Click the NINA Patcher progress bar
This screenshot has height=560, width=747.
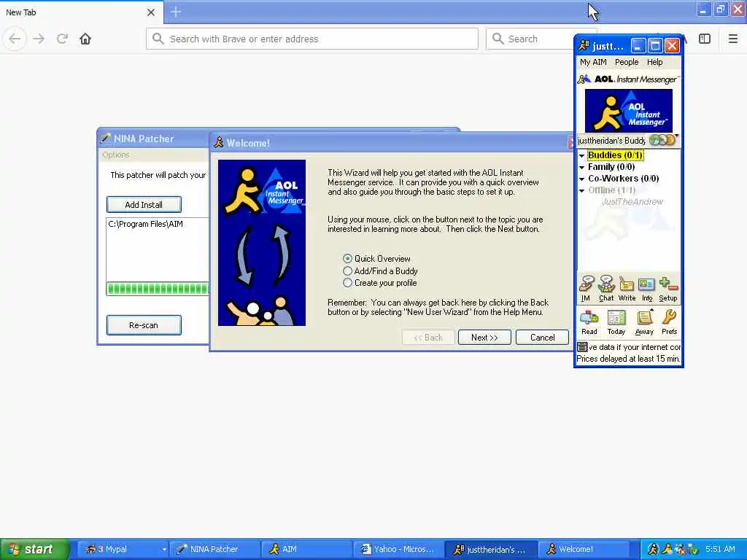click(x=158, y=289)
